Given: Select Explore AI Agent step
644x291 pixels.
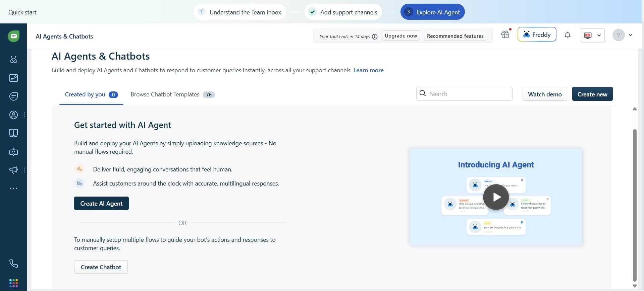Looking at the screenshot, I should tap(433, 12).
